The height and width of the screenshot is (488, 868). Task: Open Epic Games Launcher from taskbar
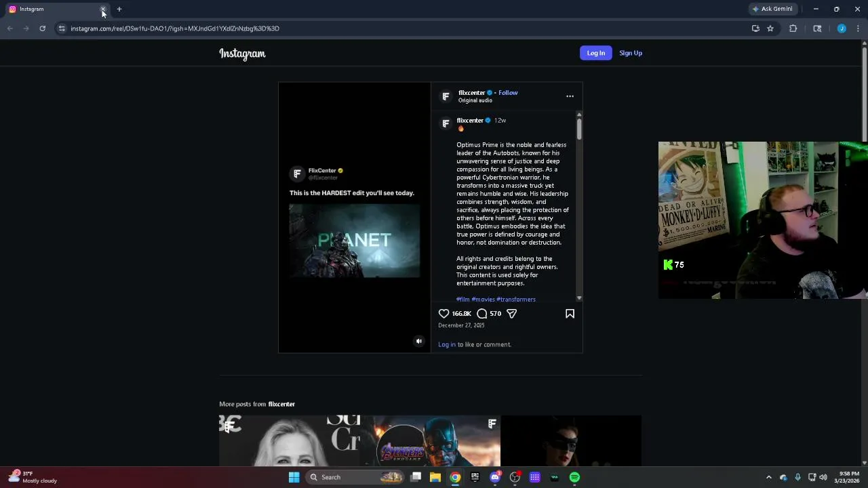coord(475,477)
